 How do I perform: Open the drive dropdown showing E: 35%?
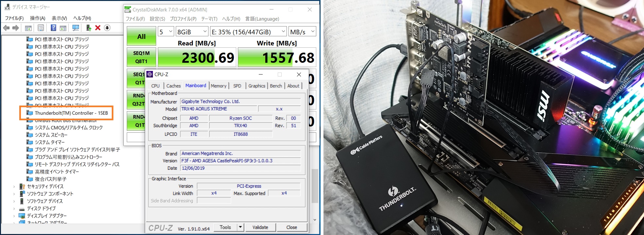tap(249, 32)
